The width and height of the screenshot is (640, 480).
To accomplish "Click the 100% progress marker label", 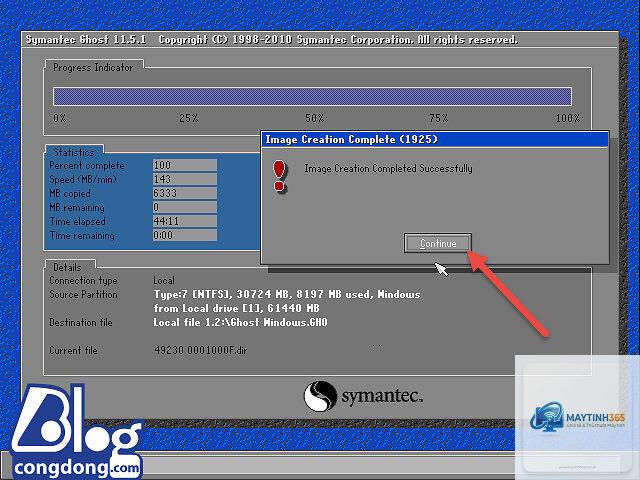I will click(x=568, y=118).
